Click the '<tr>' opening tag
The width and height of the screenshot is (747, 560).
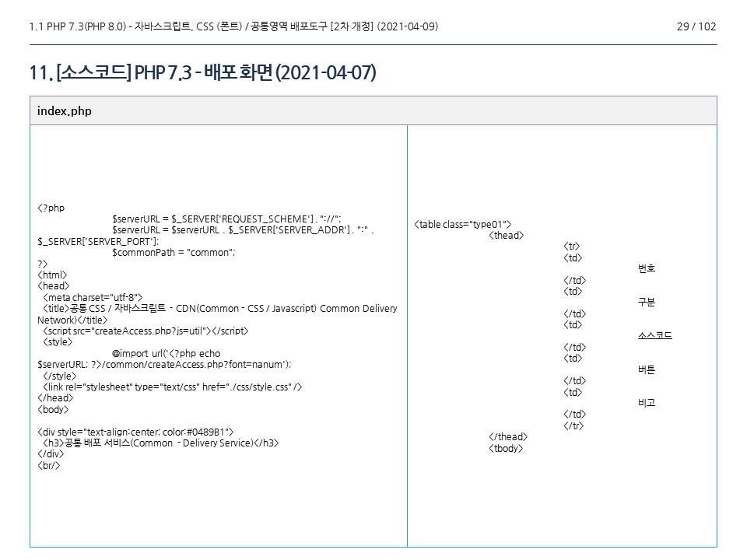point(572,247)
